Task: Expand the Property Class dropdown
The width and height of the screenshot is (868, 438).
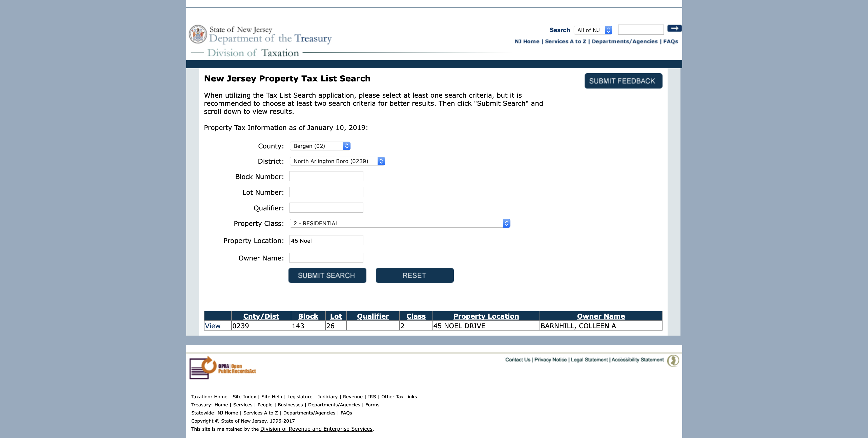Action: pos(400,224)
